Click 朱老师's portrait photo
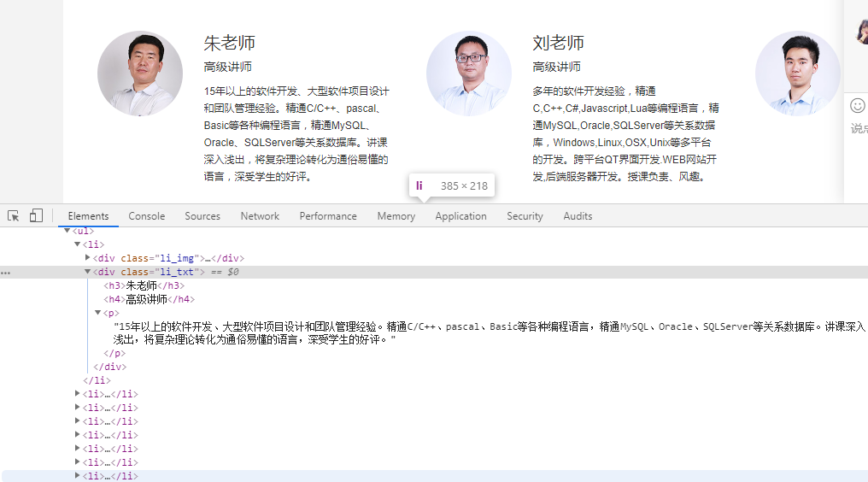868x482 pixels. point(140,73)
